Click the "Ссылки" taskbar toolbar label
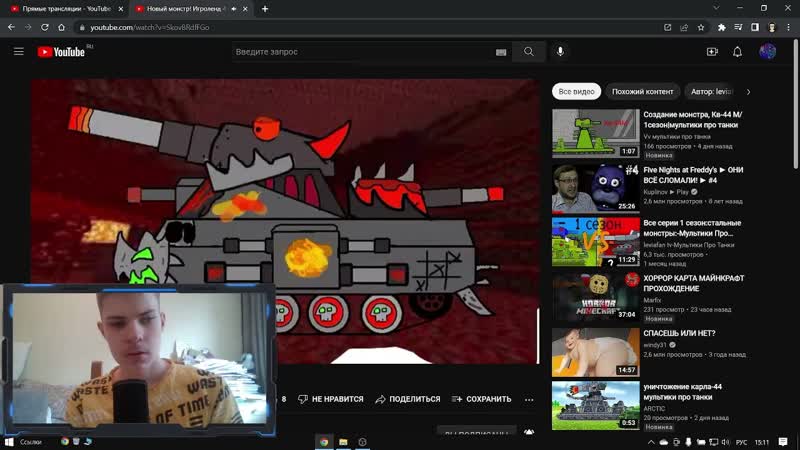Screen dimensions: 800x450 click(31, 442)
